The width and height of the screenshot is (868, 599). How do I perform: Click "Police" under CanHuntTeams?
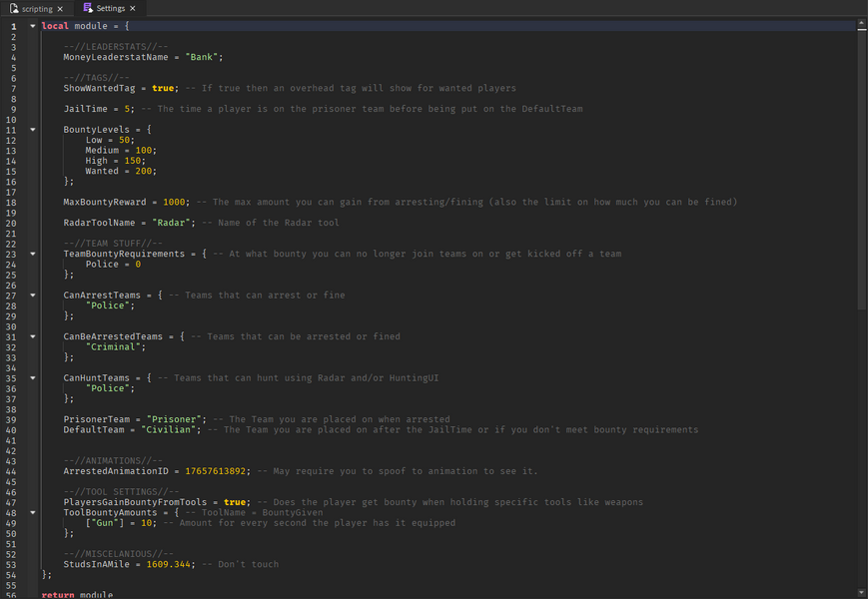(108, 388)
